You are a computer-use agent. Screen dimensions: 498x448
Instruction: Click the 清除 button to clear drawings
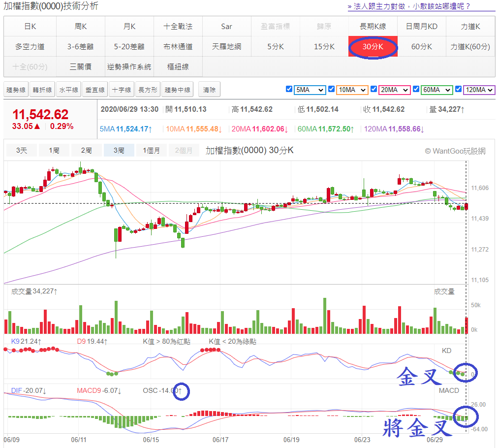(209, 90)
